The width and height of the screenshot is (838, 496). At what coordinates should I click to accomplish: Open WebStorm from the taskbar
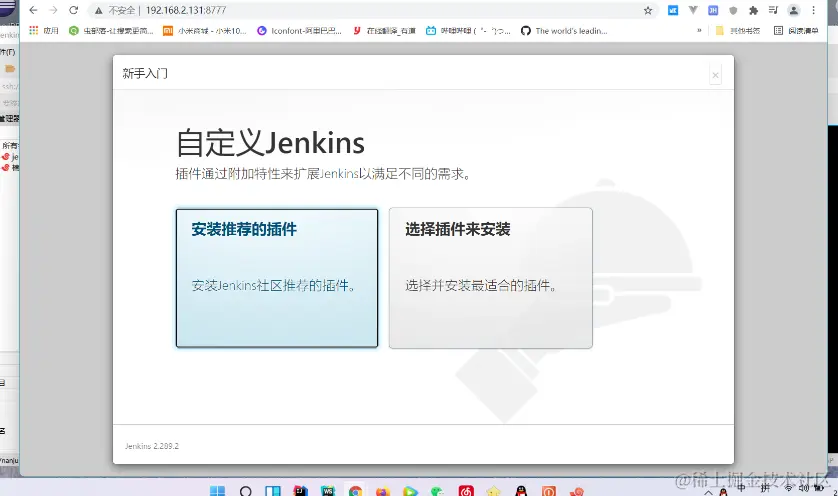pyautogui.click(x=328, y=491)
